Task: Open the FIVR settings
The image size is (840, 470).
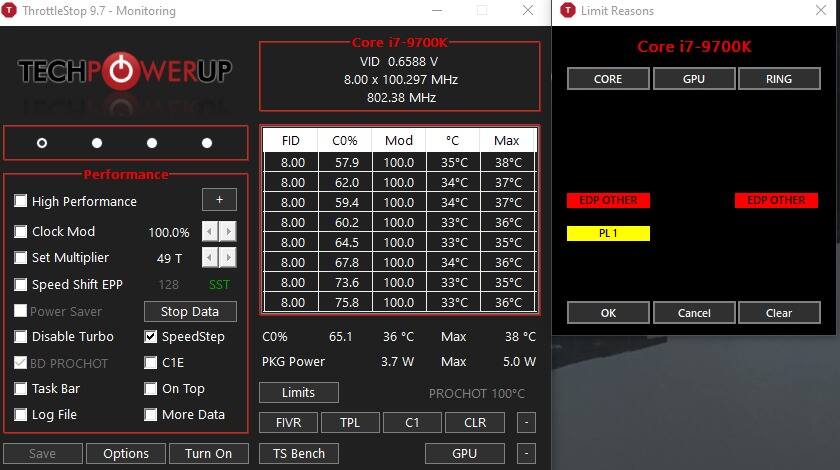Action: tap(288, 422)
